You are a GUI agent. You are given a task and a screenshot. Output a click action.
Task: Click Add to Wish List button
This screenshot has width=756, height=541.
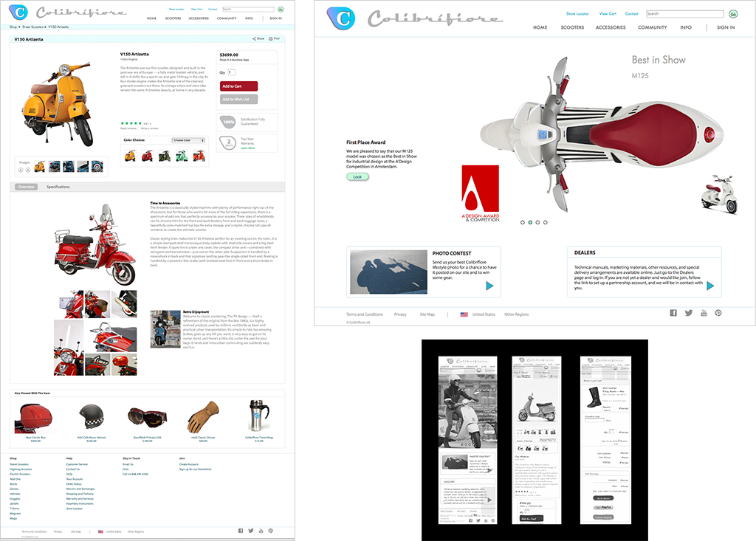pos(238,99)
